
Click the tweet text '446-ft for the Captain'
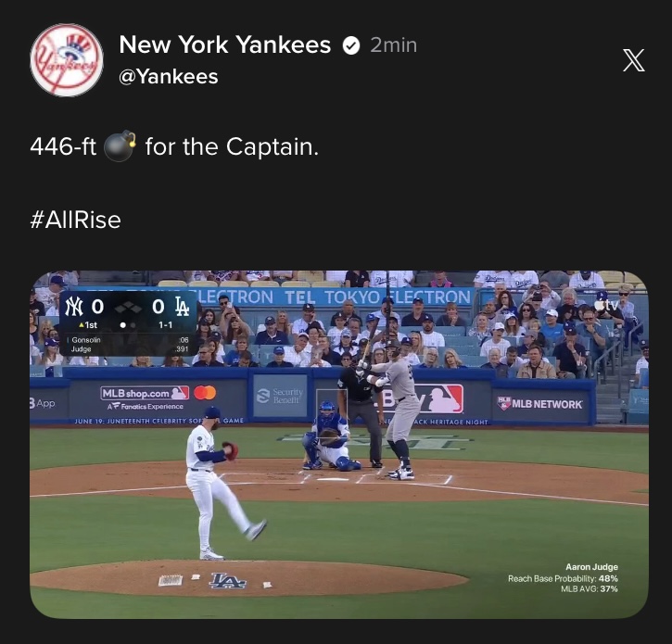(174, 146)
